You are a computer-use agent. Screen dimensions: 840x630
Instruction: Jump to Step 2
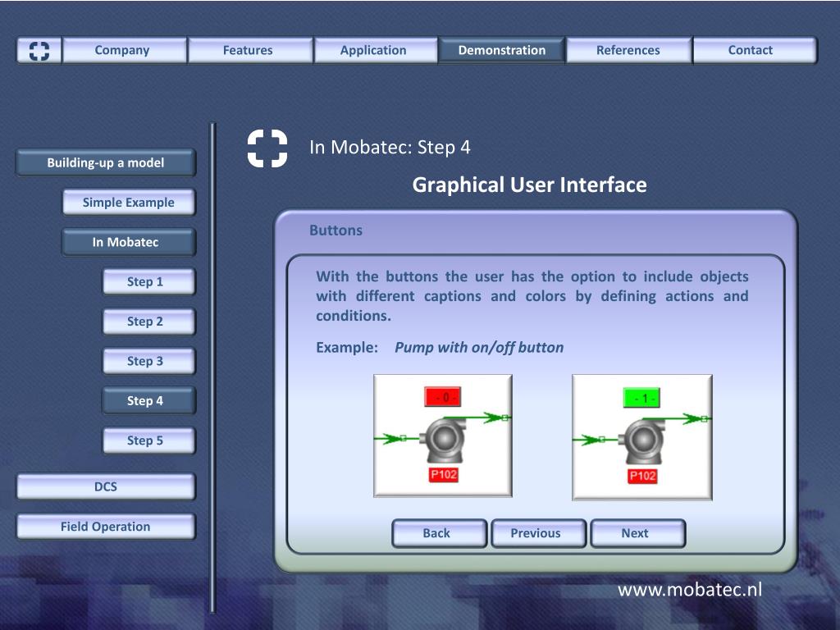(149, 322)
